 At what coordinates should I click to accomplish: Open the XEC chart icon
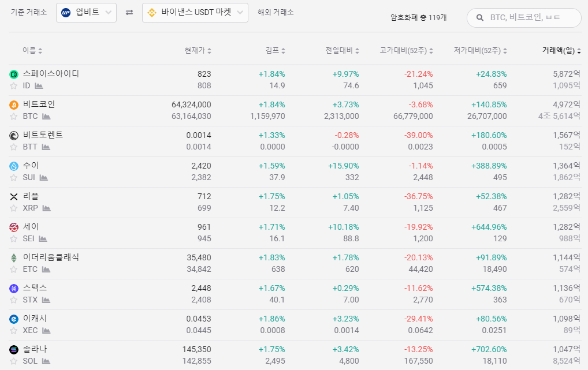[x=46, y=331]
